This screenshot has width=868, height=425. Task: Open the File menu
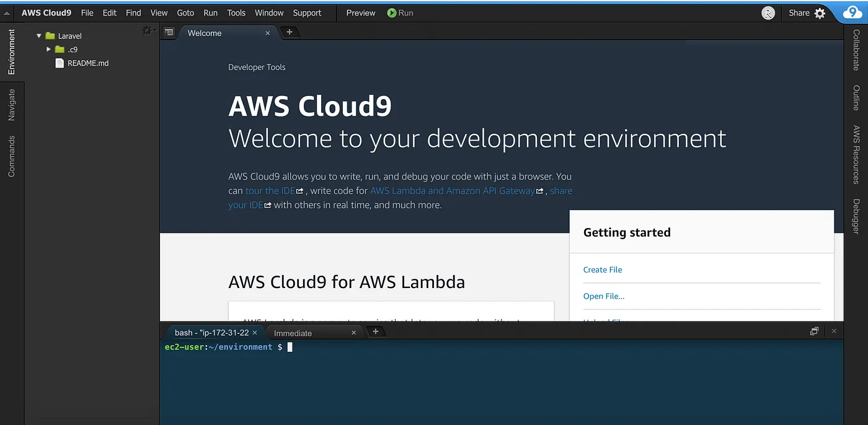87,13
